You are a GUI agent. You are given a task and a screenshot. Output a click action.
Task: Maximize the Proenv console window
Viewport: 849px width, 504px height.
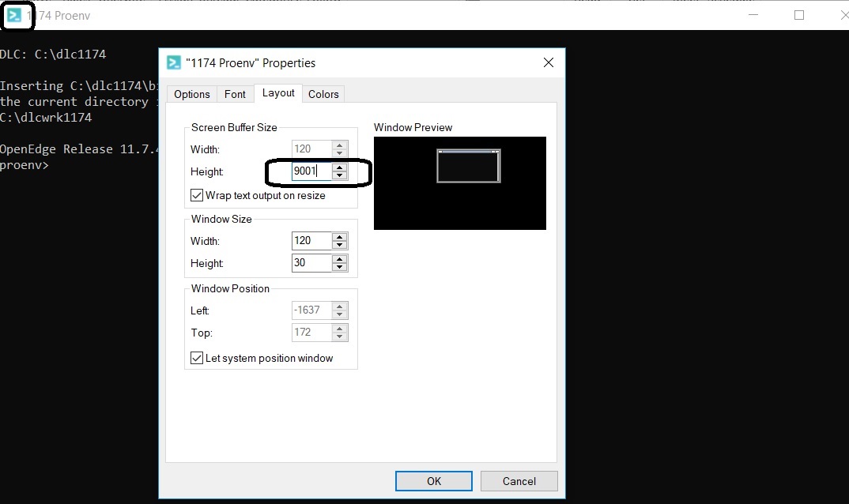tap(799, 15)
